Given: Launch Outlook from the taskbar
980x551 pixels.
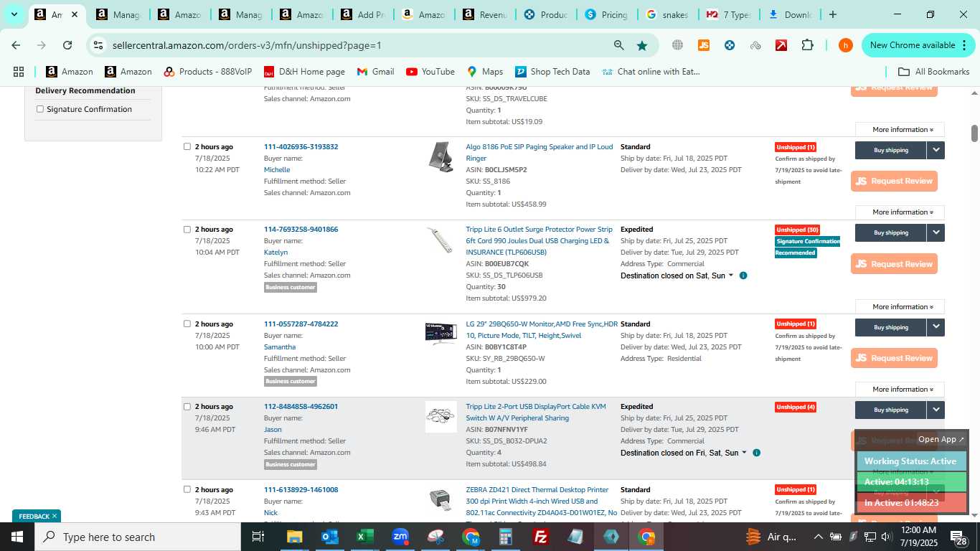Looking at the screenshot, I should (330, 537).
